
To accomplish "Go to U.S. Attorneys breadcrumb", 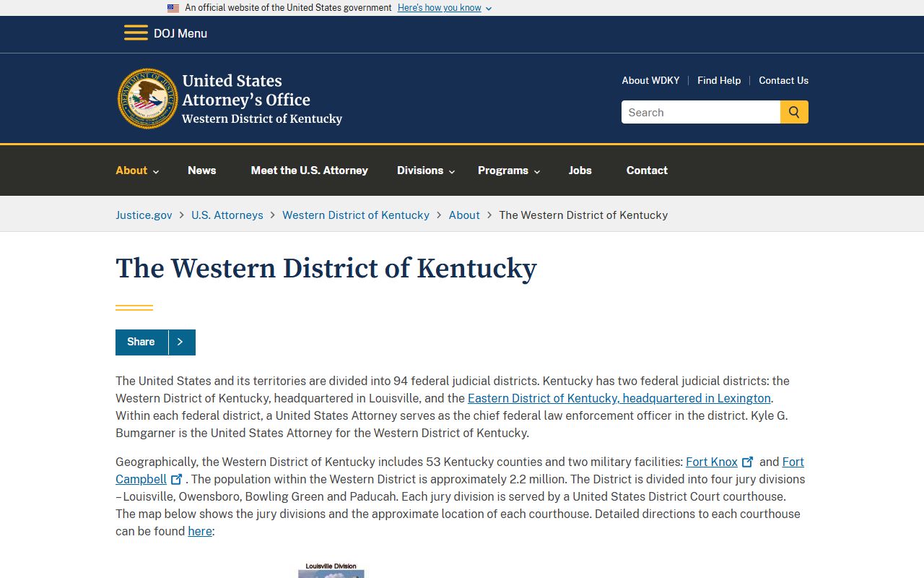I will (x=227, y=215).
